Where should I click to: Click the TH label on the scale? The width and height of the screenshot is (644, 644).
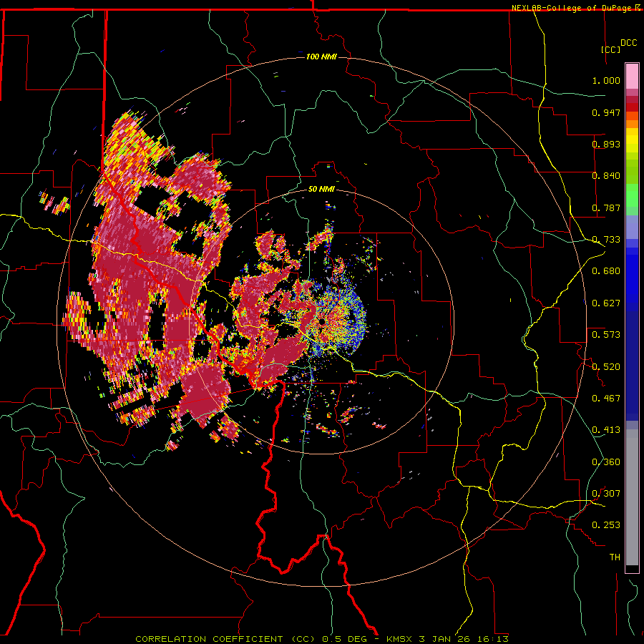[x=615, y=557]
